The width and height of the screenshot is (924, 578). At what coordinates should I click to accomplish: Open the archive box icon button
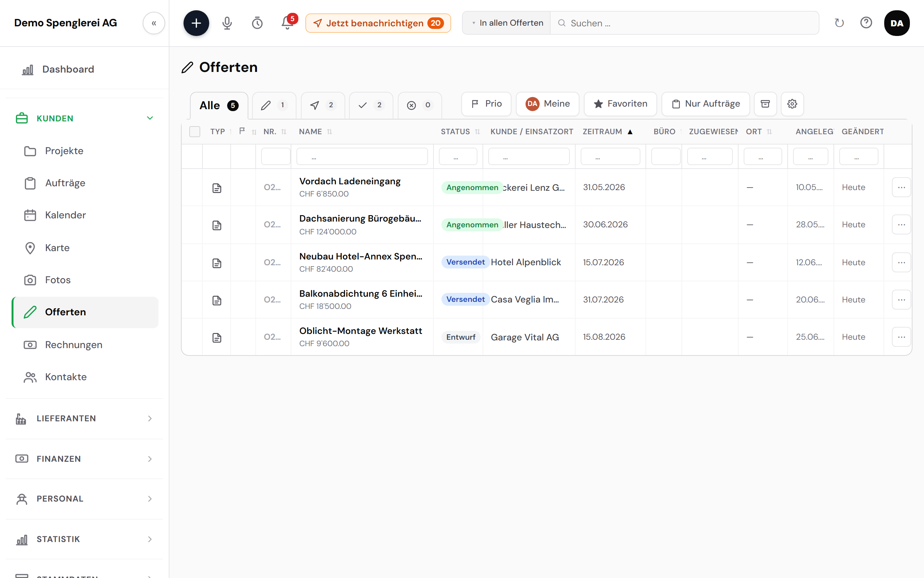pyautogui.click(x=765, y=104)
